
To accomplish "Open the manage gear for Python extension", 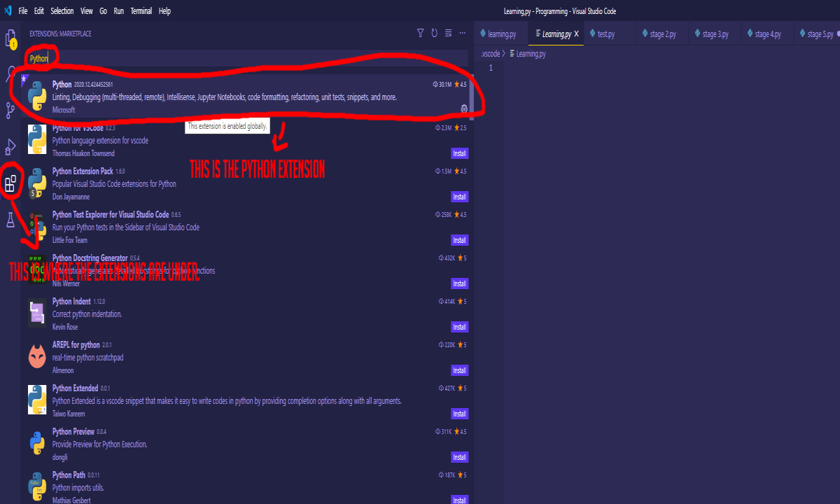I will click(x=464, y=108).
